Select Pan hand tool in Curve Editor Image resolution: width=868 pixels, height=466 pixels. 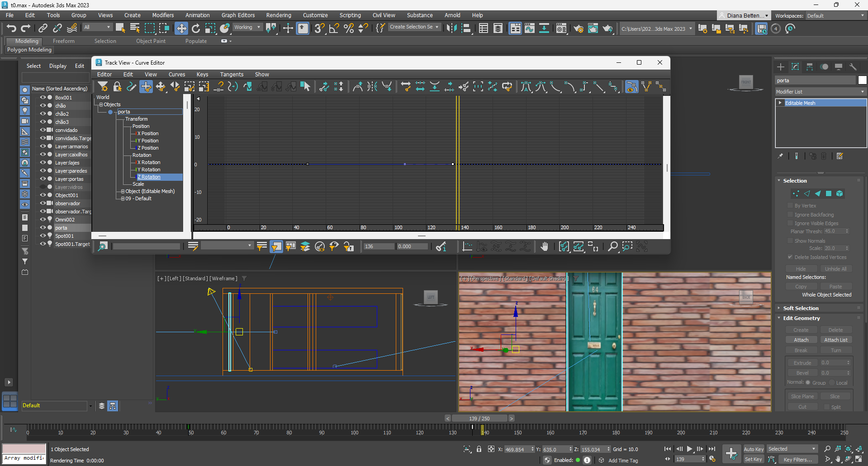[544, 246]
